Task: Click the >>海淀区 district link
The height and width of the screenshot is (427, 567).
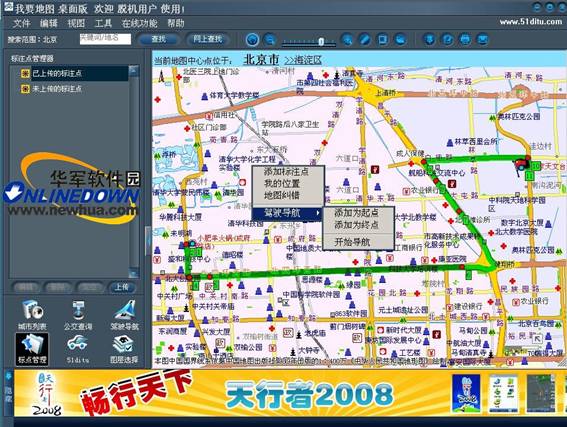Action: click(x=303, y=60)
